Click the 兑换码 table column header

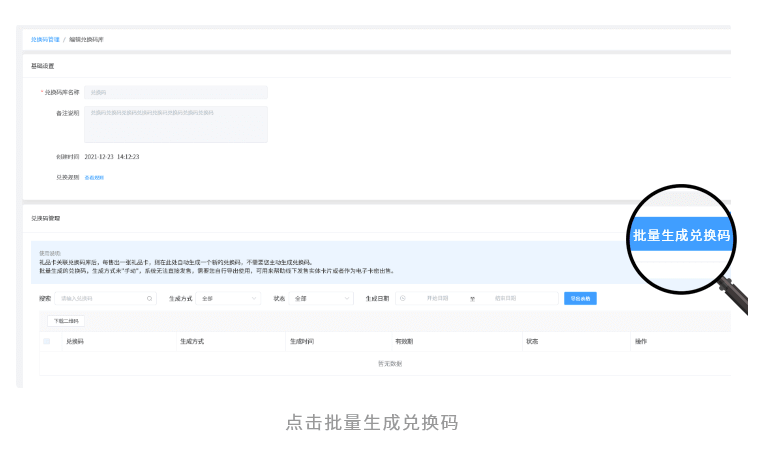tap(75, 341)
